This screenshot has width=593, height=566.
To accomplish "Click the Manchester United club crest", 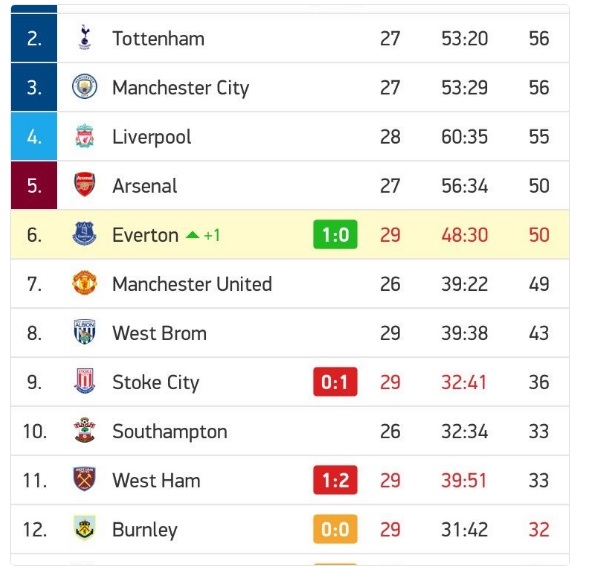I will [84, 283].
